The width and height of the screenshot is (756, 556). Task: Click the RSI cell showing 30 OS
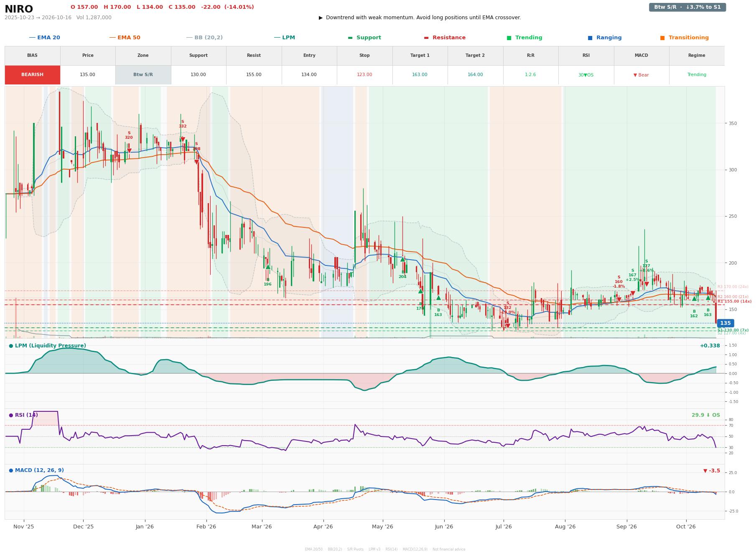(x=586, y=75)
